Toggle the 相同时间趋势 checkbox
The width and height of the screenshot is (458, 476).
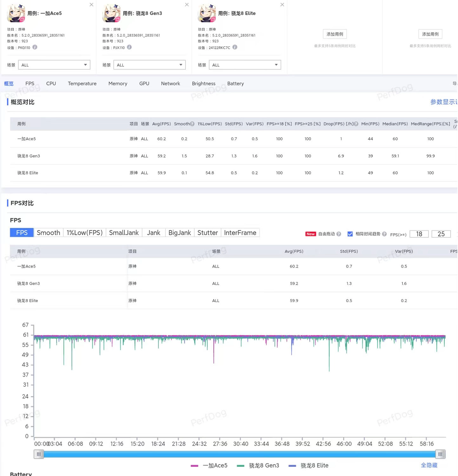point(350,234)
